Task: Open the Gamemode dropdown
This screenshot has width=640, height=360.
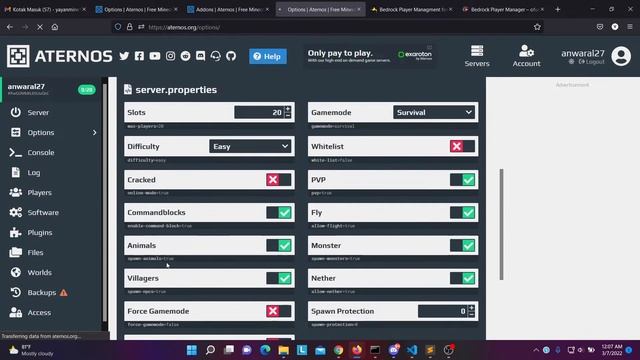Action: [x=434, y=112]
